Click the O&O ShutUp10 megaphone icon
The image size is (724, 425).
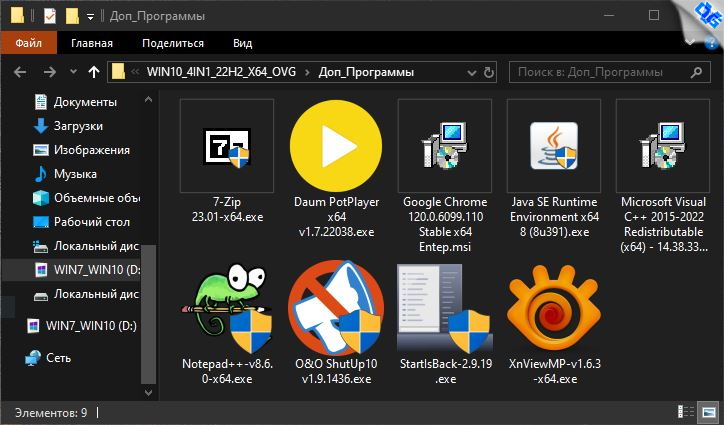pos(336,308)
